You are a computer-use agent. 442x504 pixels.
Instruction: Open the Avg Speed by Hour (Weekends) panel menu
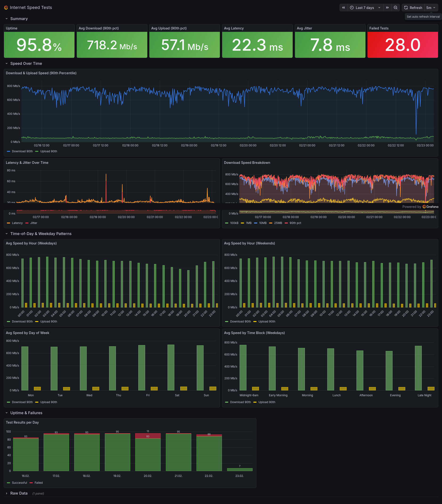pyautogui.click(x=250, y=243)
